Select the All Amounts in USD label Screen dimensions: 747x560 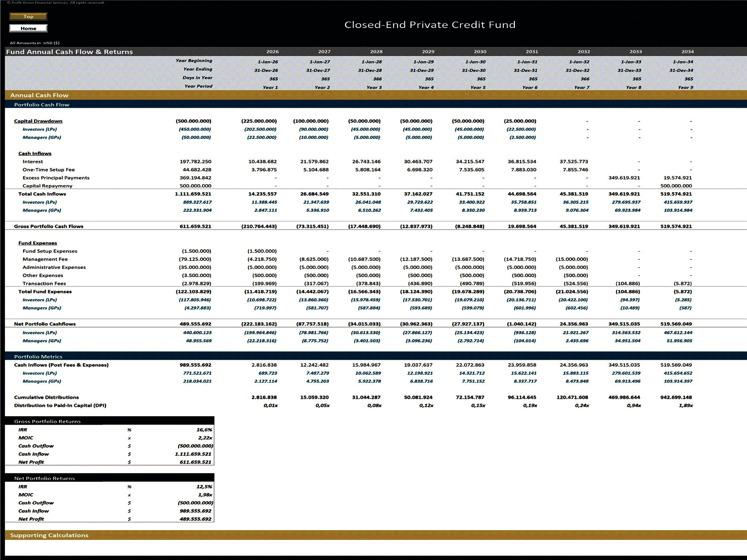click(35, 43)
